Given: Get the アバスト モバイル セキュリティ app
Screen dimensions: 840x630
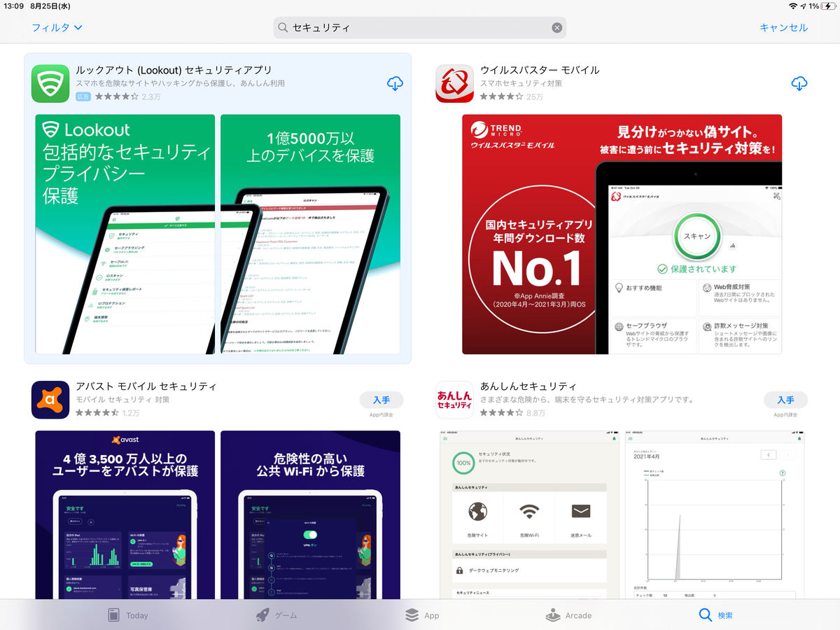Looking at the screenshot, I should [x=381, y=400].
